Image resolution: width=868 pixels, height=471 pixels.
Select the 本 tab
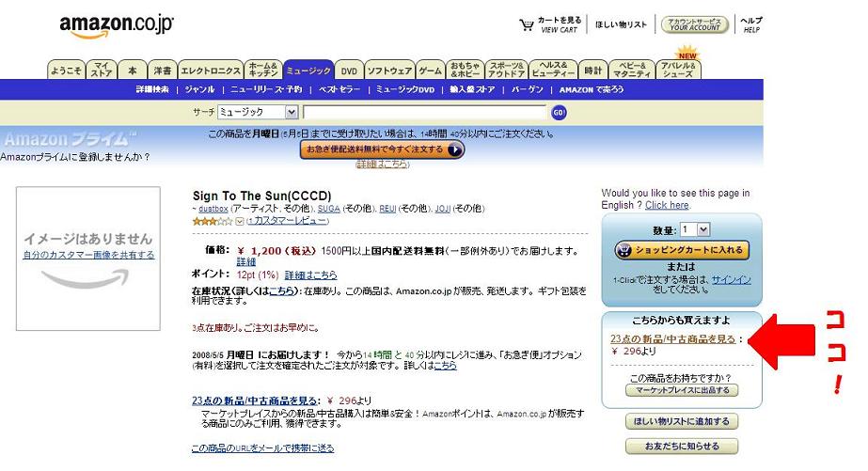133,71
